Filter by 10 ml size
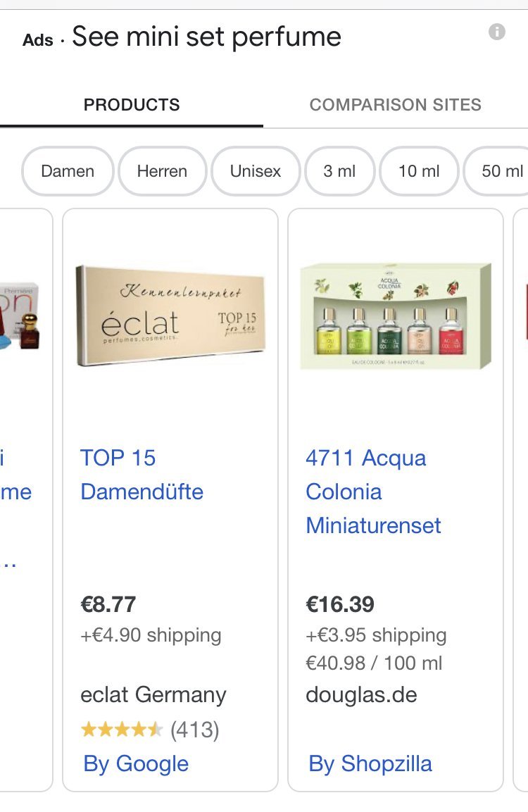Screen dimensions: 528x812 tap(419, 171)
